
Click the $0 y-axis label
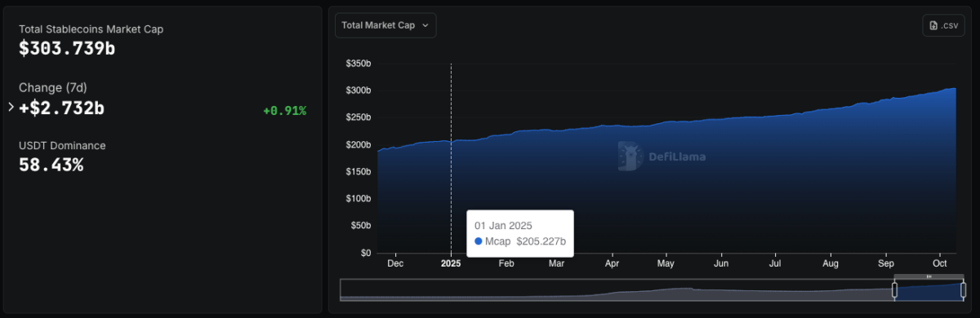[366, 253]
